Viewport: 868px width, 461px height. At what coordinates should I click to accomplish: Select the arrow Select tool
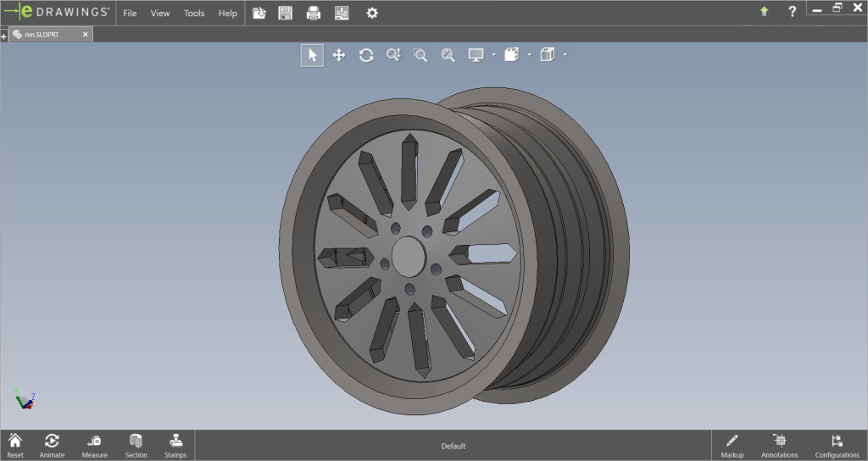tap(312, 55)
